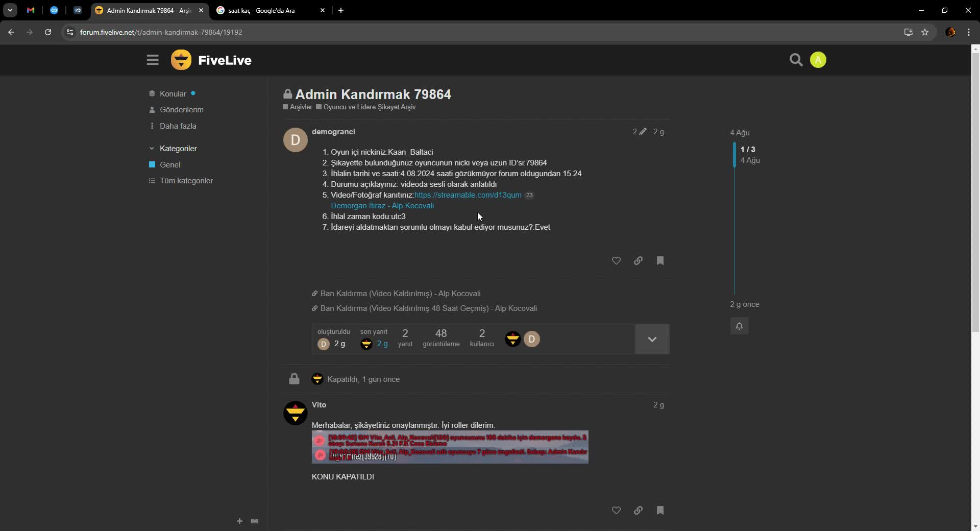Open the search panel
The width and height of the screenshot is (980, 531).
pyautogui.click(x=796, y=60)
